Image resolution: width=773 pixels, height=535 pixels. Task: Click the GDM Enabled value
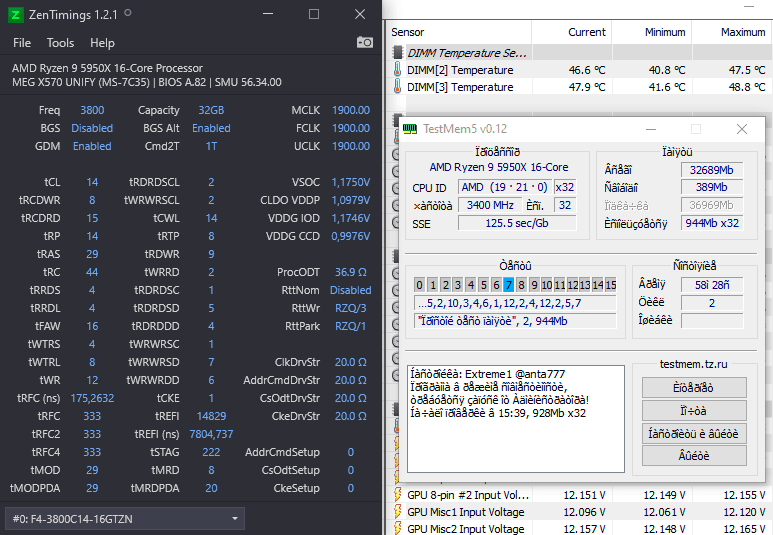(92, 146)
